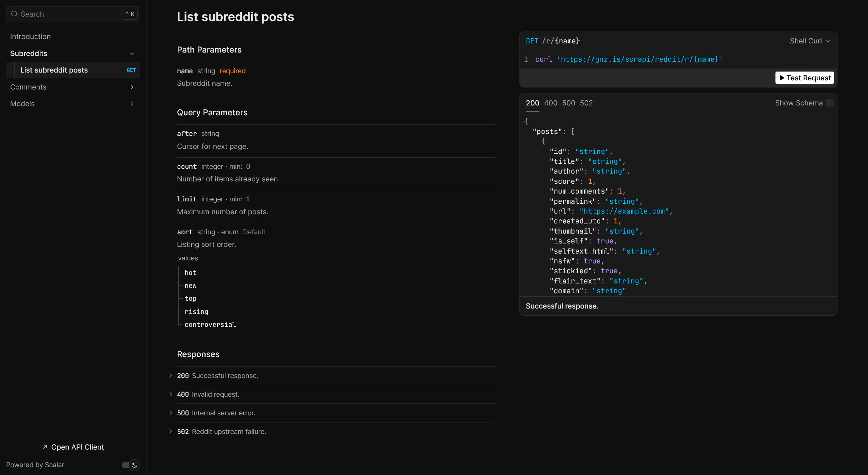Click the "posts" key in response
This screenshot has height=475, width=868.
(x=547, y=132)
